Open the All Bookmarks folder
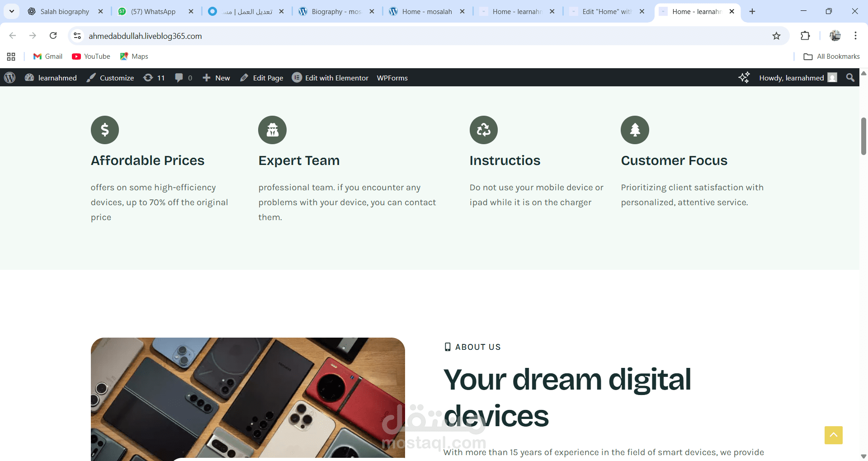868x461 pixels. (x=831, y=56)
